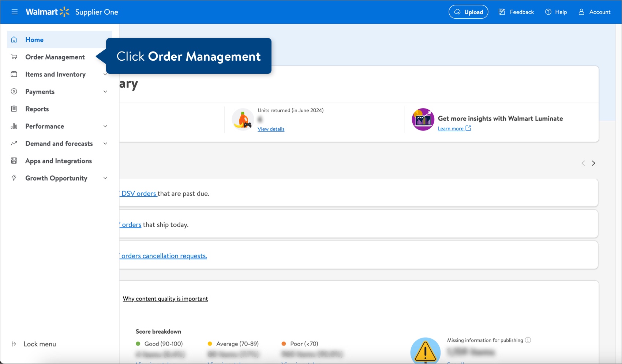Open the Learn more link for Walmart Luminate
Image resolution: width=622 pixels, height=364 pixels.
(451, 128)
